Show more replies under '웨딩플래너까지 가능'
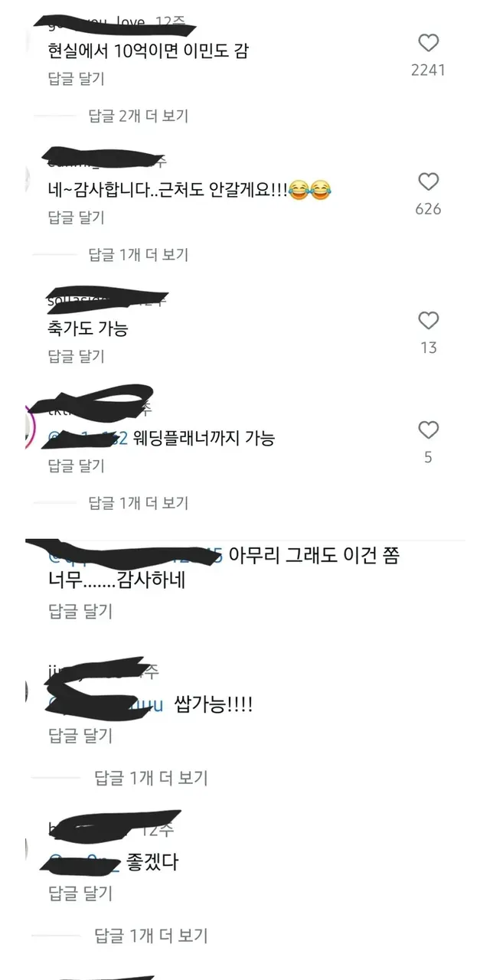The image size is (490, 980). (x=138, y=503)
